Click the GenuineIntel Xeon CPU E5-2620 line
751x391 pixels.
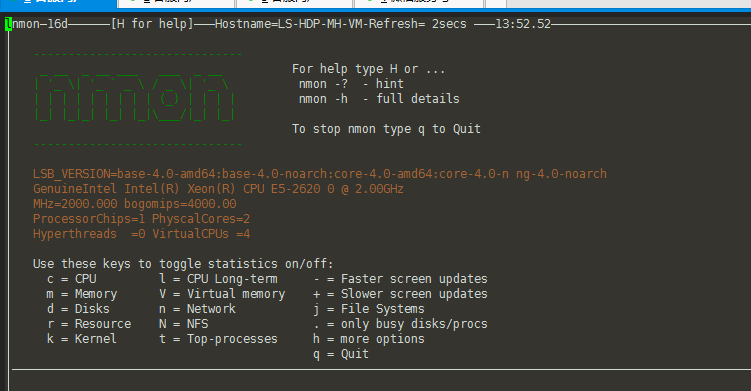[x=218, y=189]
